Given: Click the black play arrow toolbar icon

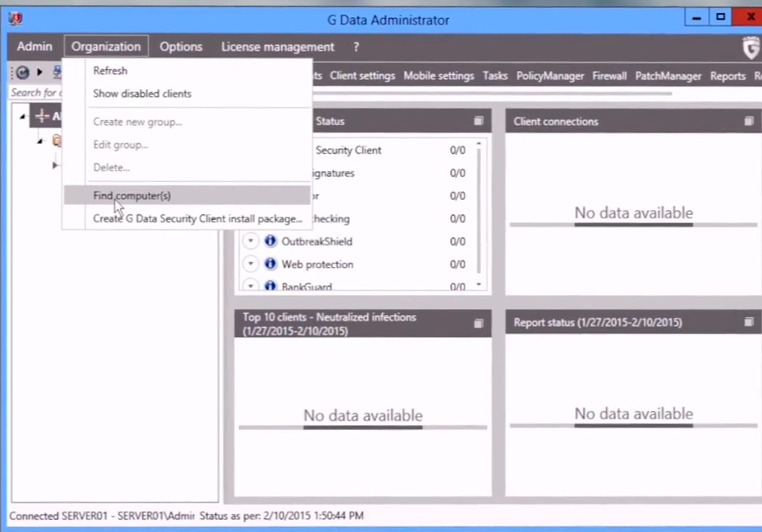Looking at the screenshot, I should (x=40, y=72).
